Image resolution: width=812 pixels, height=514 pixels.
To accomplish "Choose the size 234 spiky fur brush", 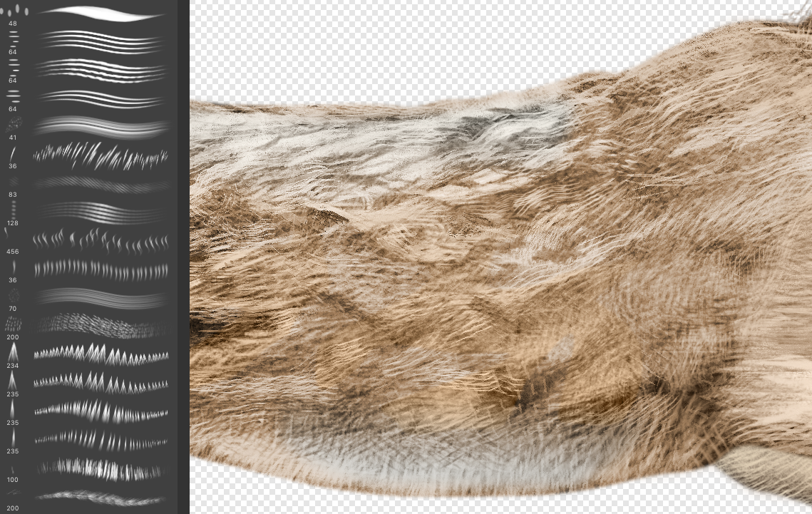I will tap(100, 354).
